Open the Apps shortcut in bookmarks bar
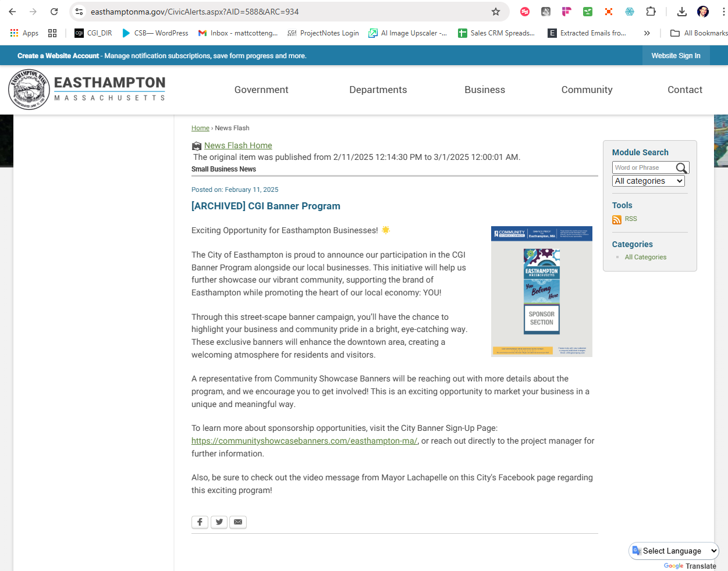Viewport: 728px width, 571px height. point(24,33)
